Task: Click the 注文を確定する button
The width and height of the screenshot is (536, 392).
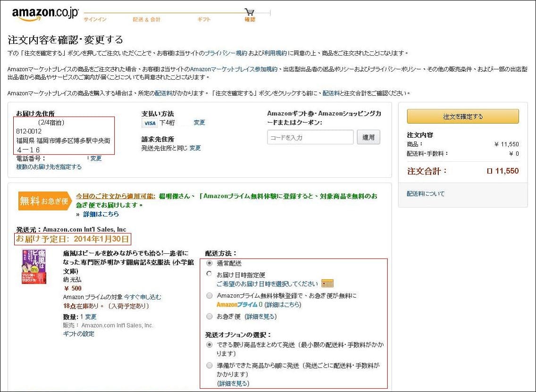Action: coord(463,116)
